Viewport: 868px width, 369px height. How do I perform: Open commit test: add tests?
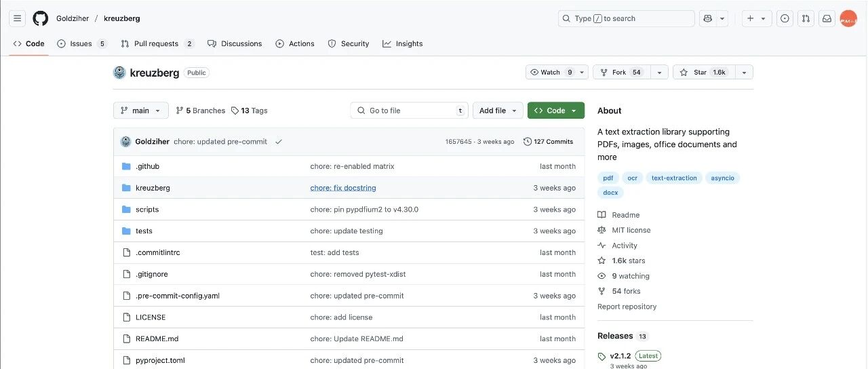pos(335,252)
